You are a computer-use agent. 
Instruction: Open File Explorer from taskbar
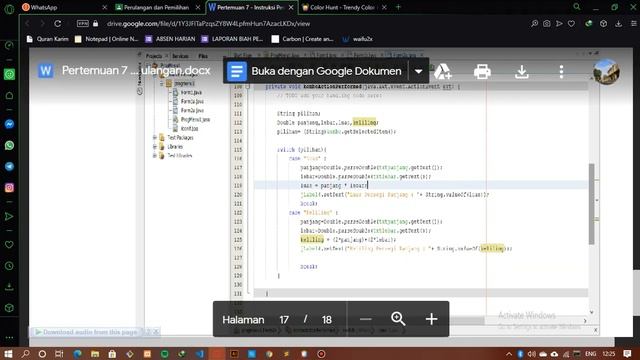tap(95, 353)
